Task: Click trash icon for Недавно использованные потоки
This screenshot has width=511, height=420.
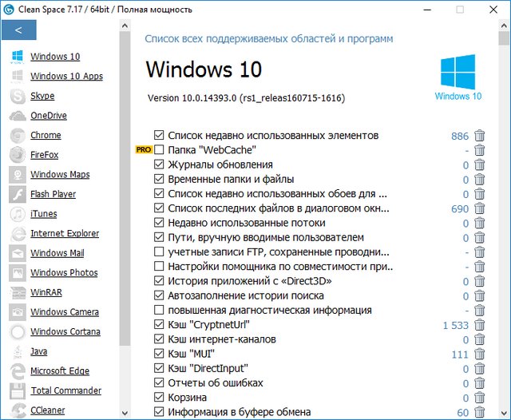Action: [x=479, y=223]
